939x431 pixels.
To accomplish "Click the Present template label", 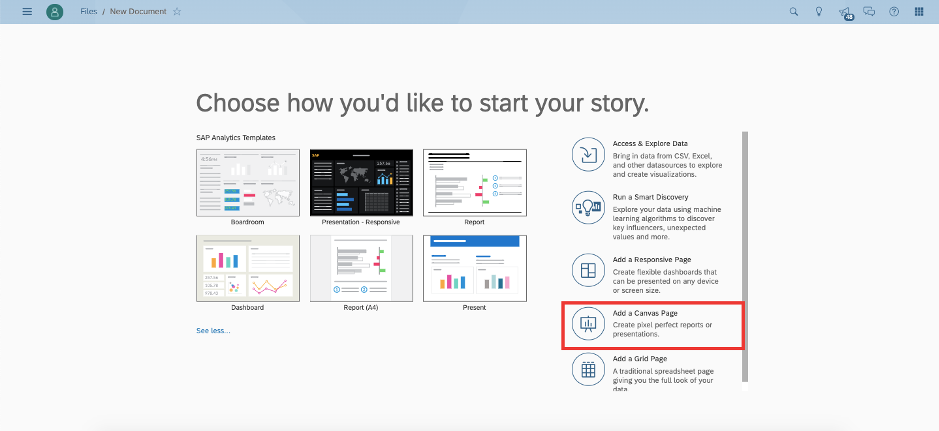I will click(474, 308).
